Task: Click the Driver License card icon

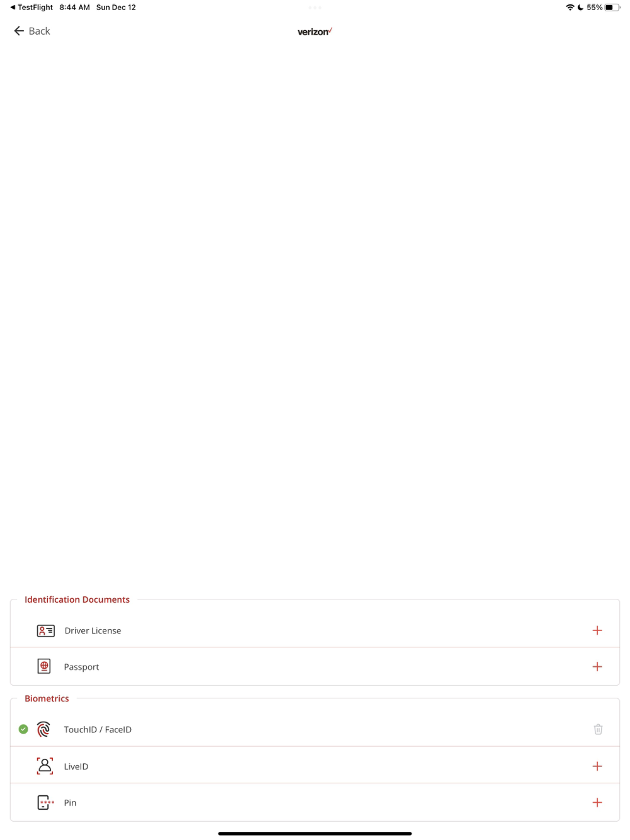Action: click(45, 630)
